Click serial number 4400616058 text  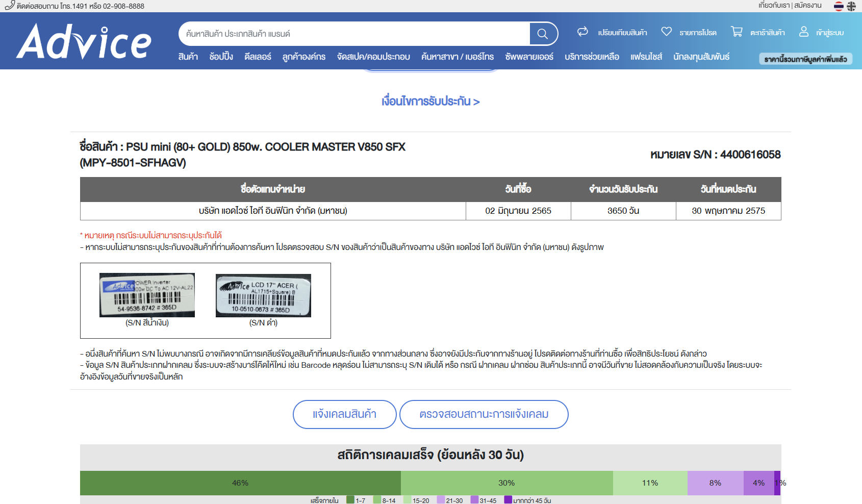750,155
